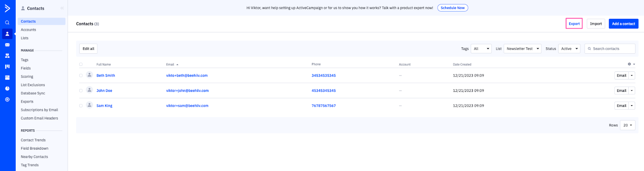The width and height of the screenshot is (644, 171).
Task: Click the Export button
Action: 574,24
